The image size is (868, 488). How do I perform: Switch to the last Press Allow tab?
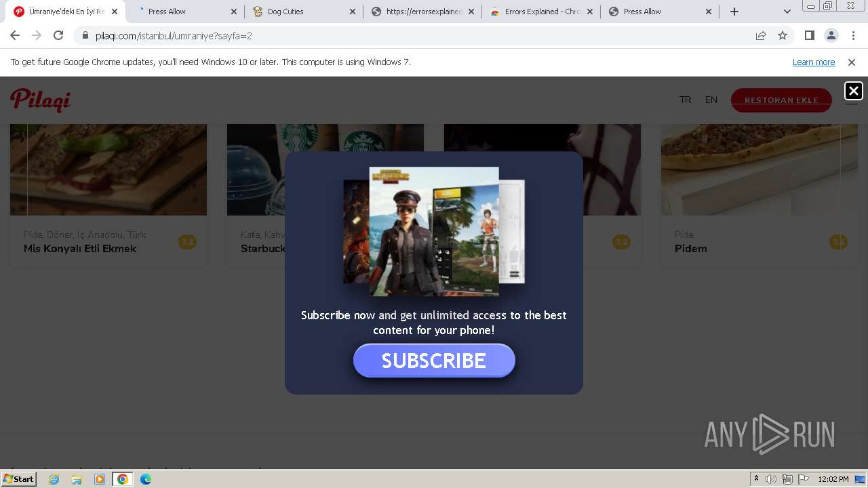click(x=659, y=12)
